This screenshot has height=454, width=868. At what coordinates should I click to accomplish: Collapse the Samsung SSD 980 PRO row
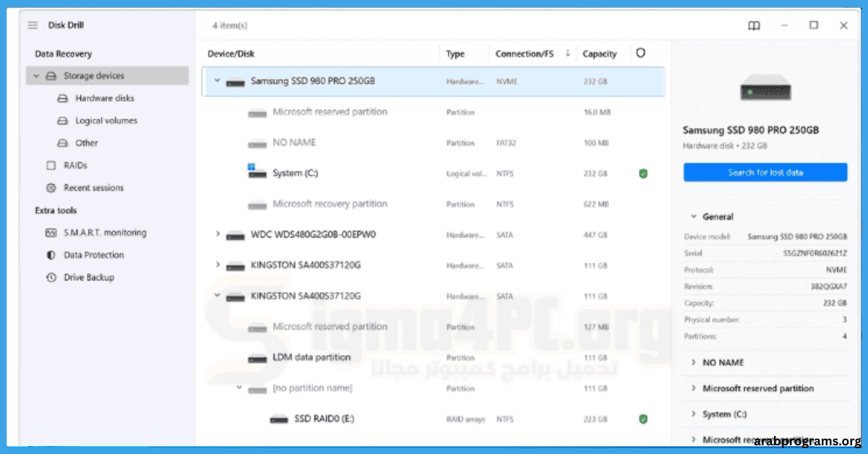coord(217,81)
